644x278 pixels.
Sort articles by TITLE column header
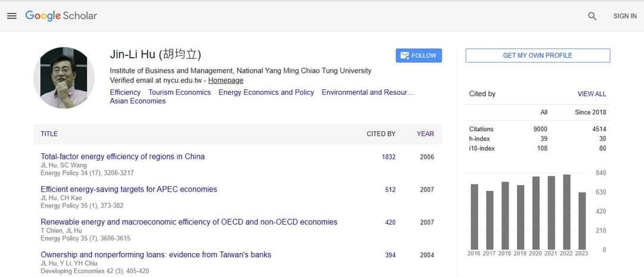coord(49,134)
